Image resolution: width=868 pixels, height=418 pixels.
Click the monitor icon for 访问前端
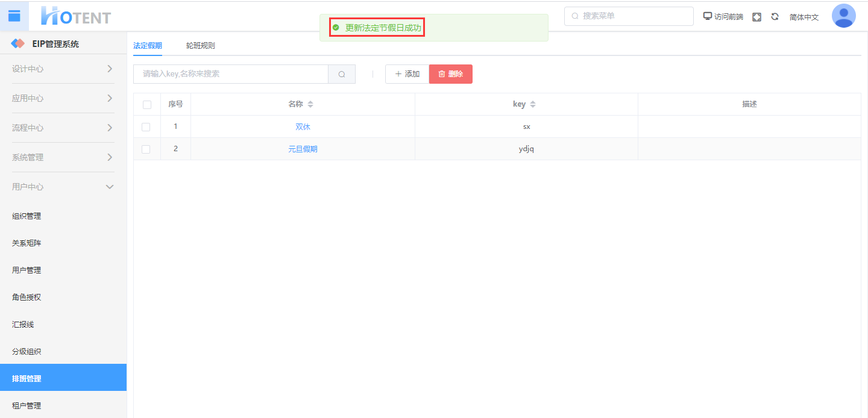(x=708, y=16)
